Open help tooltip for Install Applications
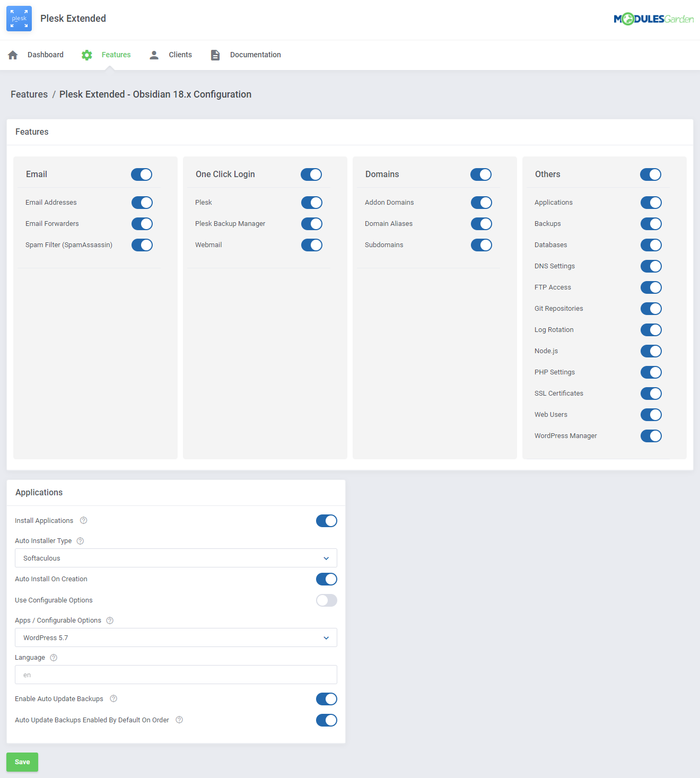This screenshot has width=700, height=778. pos(83,520)
